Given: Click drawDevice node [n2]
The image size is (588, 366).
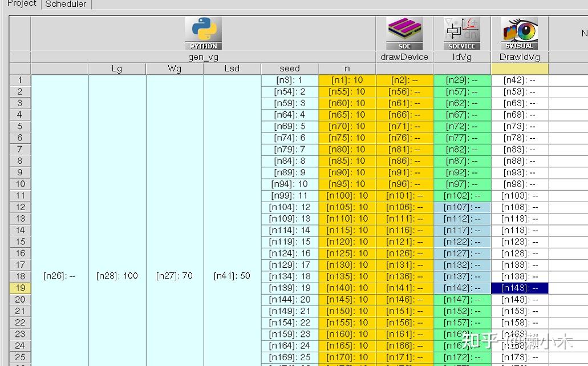Looking at the screenshot, I should point(404,81).
